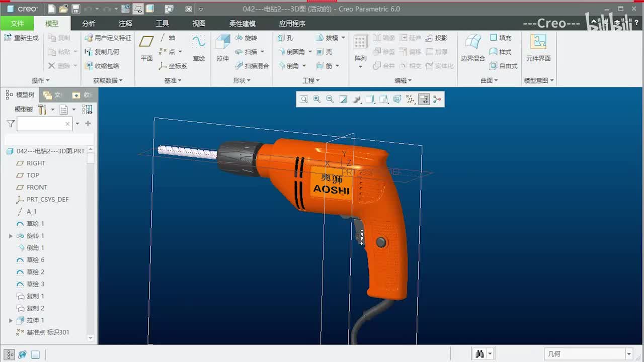644x362 pixels.
Task: Toggle the spin center icon in graphics toolbar
Action: [x=437, y=100]
